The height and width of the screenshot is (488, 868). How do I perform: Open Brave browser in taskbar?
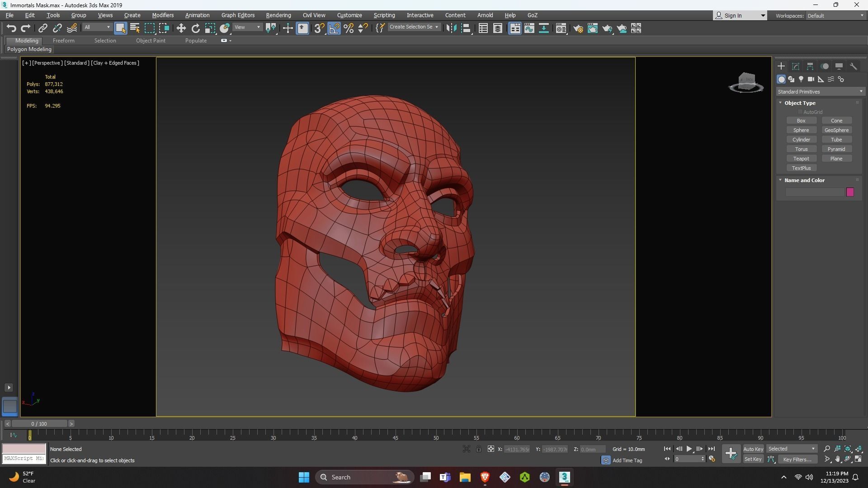(485, 477)
